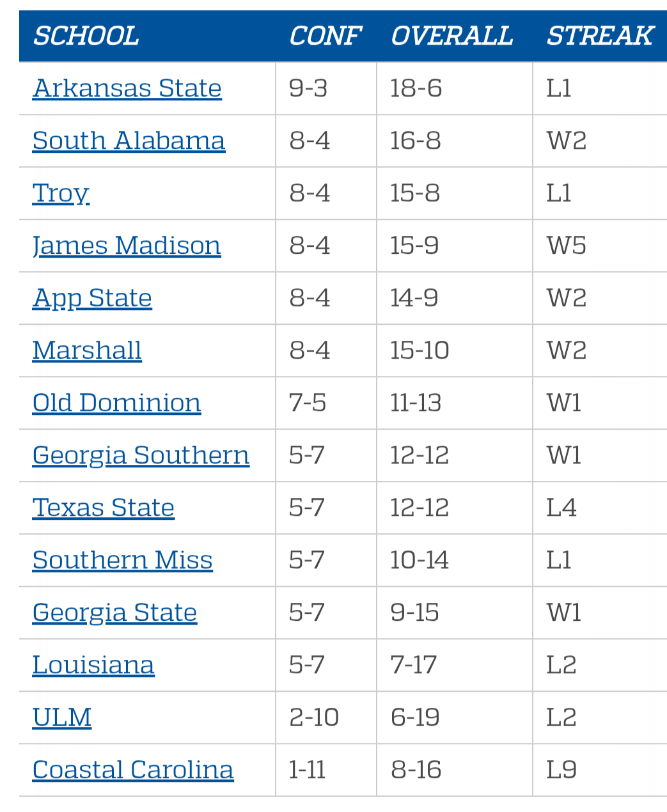Open the Arkansas State team link

tap(127, 88)
